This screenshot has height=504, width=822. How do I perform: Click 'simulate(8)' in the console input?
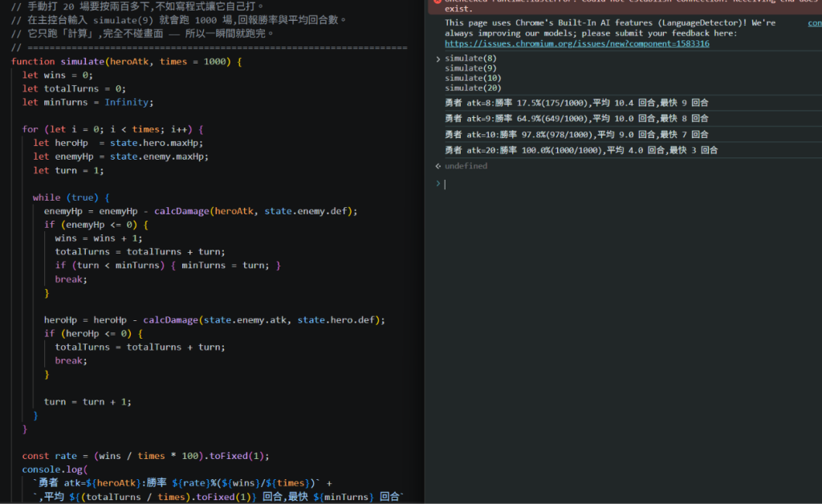point(470,58)
